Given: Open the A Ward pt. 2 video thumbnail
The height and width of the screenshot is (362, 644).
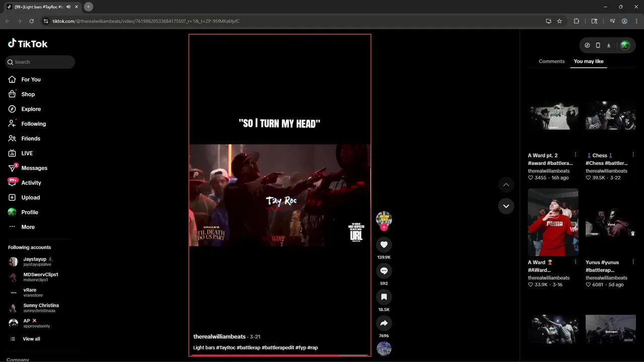Looking at the screenshot, I should pos(553,116).
